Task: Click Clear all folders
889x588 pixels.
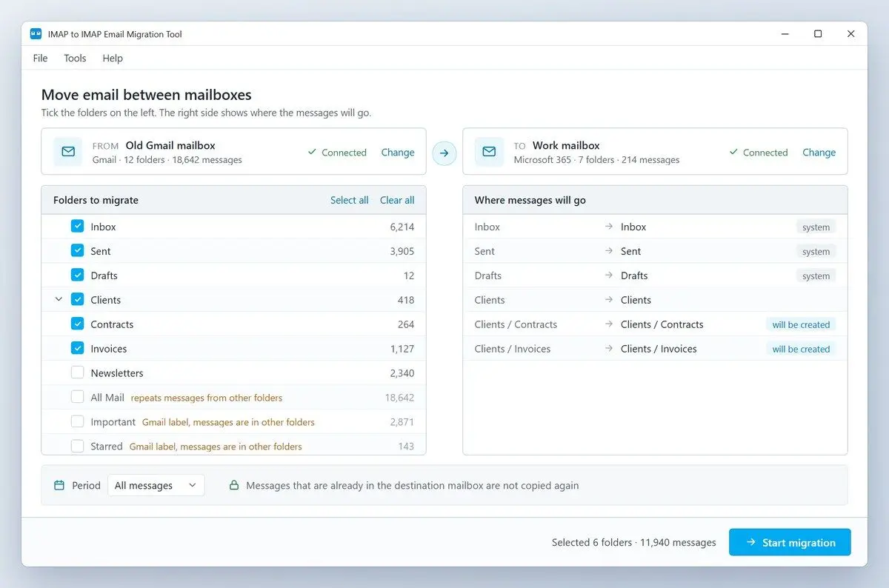Action: (397, 200)
